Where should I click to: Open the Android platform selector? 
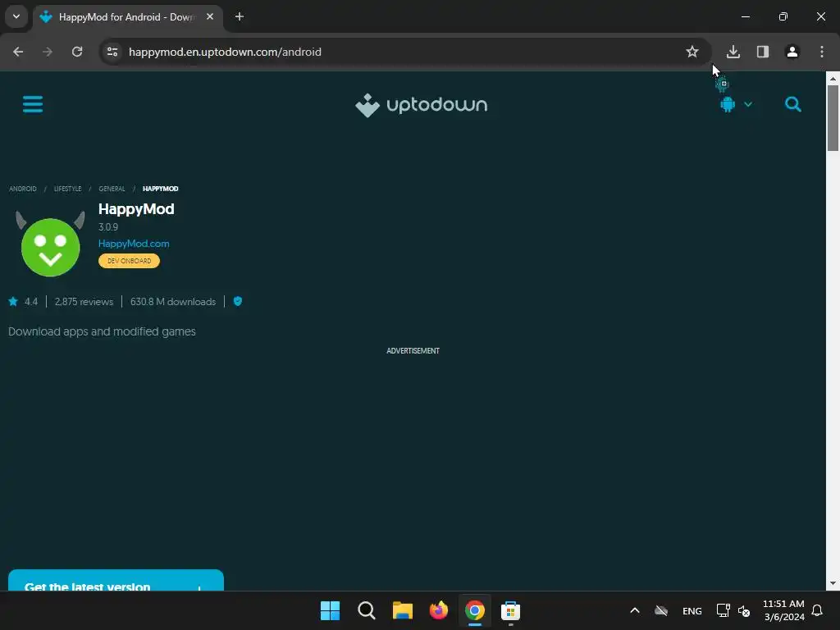coord(736,104)
